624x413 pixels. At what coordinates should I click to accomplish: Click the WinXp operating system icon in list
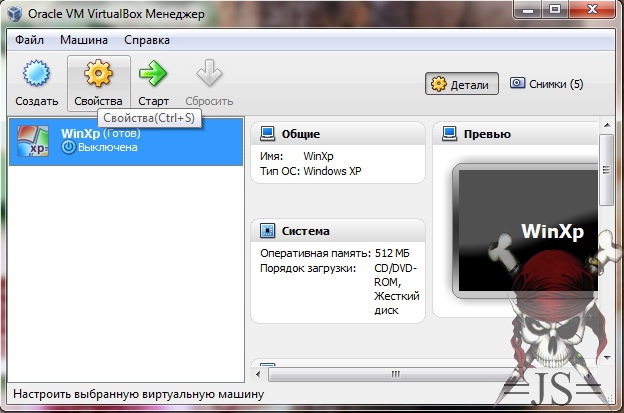33,141
